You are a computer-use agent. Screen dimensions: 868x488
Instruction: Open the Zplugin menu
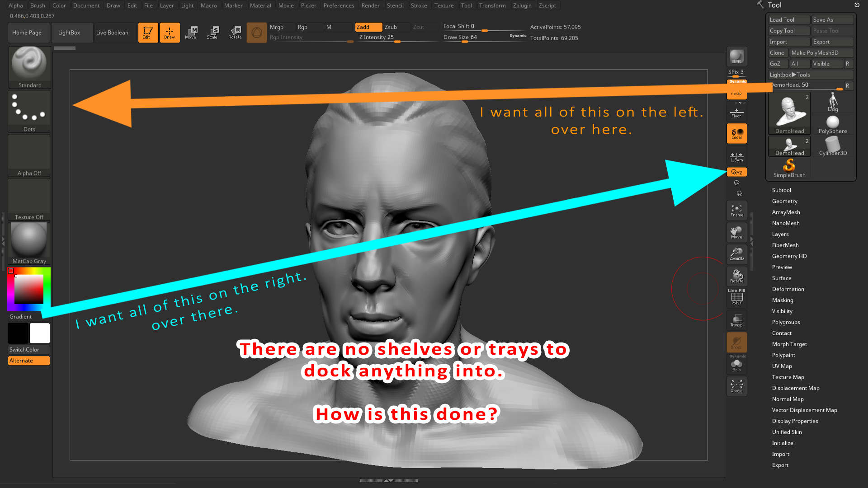click(x=522, y=5)
